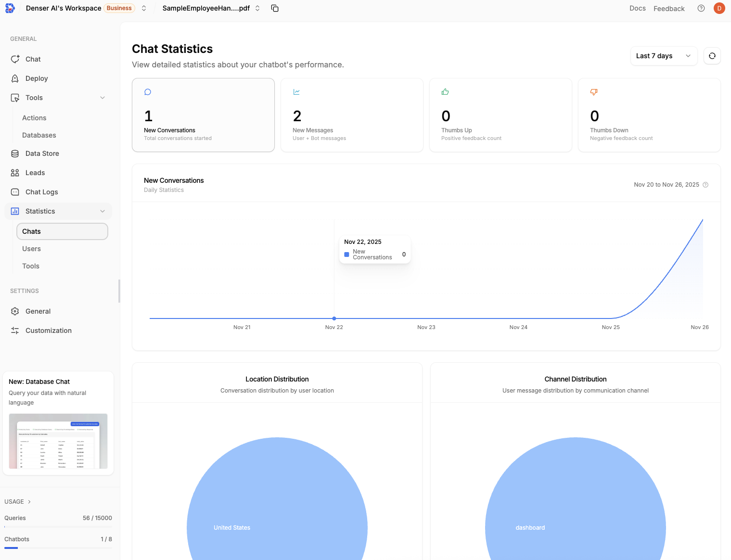Open the Docs link
This screenshot has height=560, width=731.
click(637, 8)
